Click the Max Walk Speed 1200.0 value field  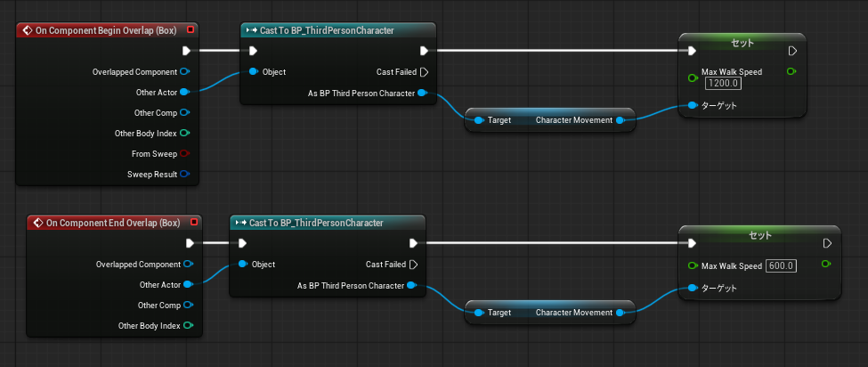point(725,84)
